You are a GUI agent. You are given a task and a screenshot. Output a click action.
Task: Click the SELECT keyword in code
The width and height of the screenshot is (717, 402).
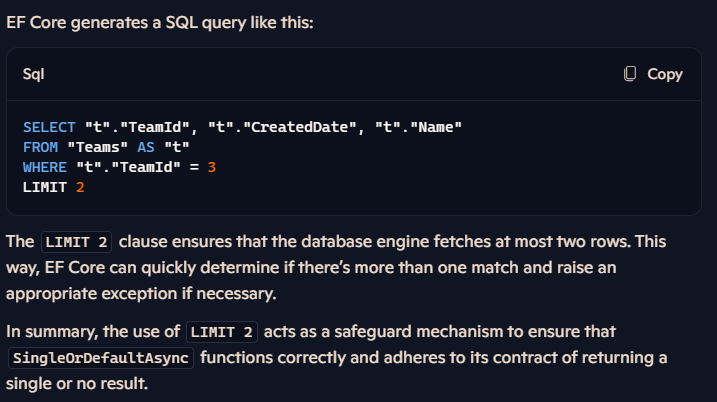pyautogui.click(x=49, y=127)
